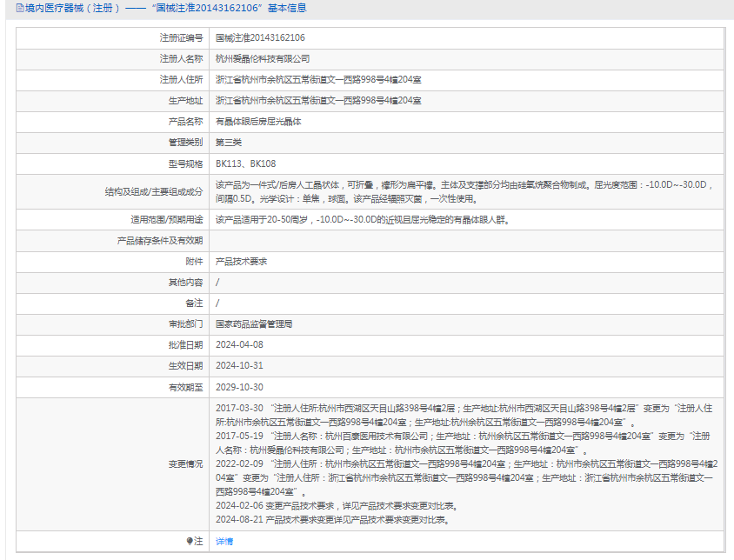Click the effective date 2024-10-31
The height and width of the screenshot is (560, 734).
[x=239, y=365]
